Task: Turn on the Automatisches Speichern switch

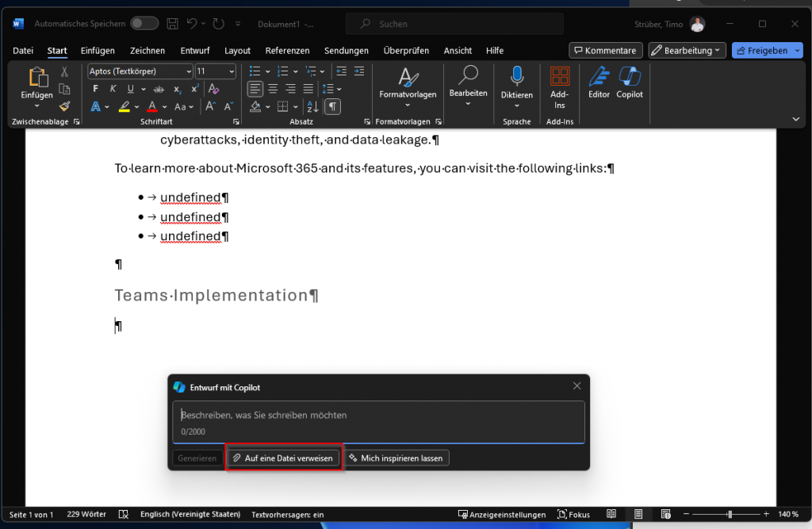Action: (x=144, y=24)
